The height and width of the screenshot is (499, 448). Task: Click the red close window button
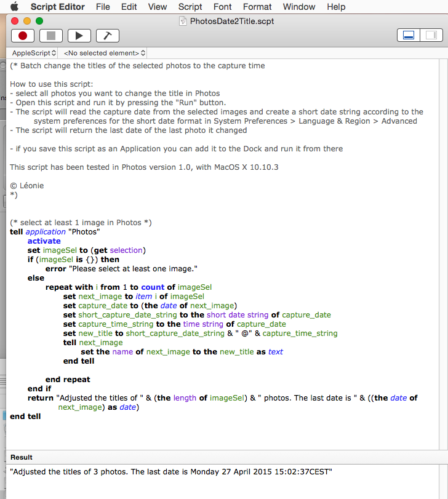(x=15, y=21)
